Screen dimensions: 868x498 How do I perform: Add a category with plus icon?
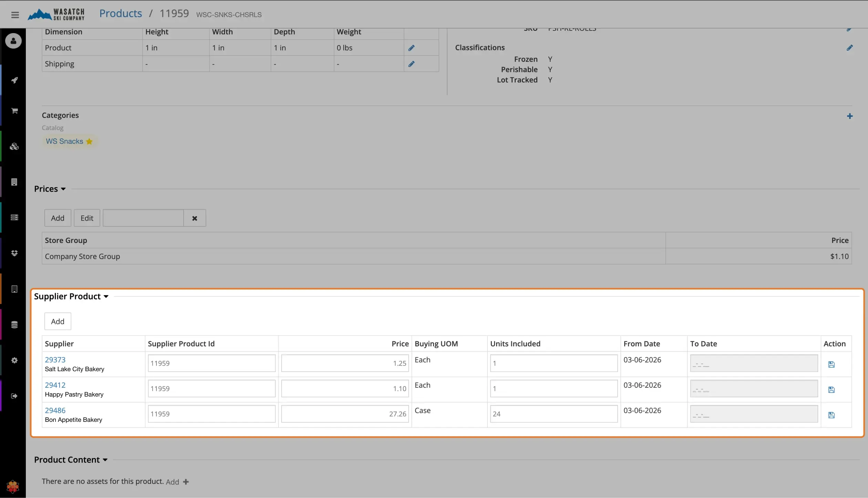point(849,116)
